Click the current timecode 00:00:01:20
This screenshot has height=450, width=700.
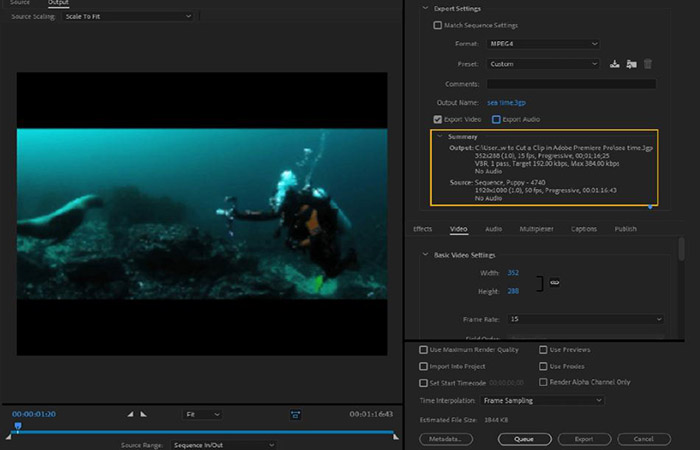(34, 414)
